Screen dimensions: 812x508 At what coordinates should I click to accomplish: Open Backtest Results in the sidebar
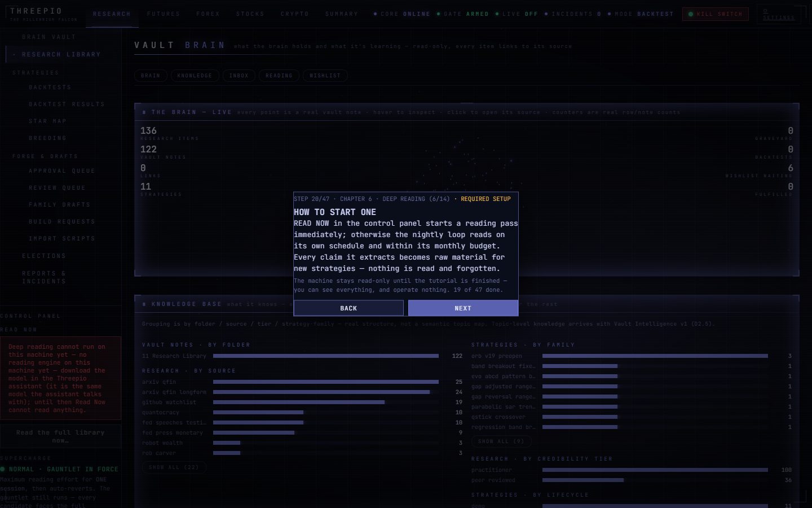pyautogui.click(x=67, y=104)
